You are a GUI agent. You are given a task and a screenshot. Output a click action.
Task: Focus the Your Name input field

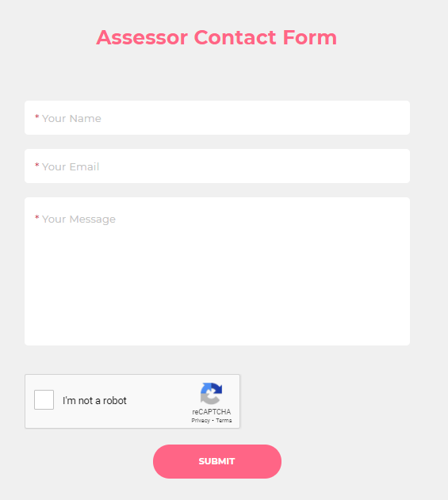[217, 117]
